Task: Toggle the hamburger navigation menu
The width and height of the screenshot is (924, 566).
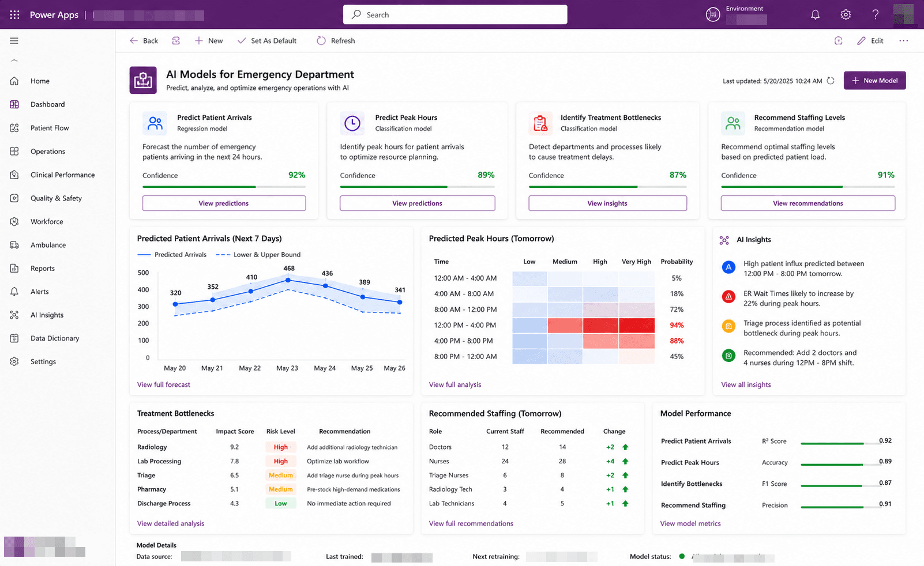Action: (x=14, y=41)
